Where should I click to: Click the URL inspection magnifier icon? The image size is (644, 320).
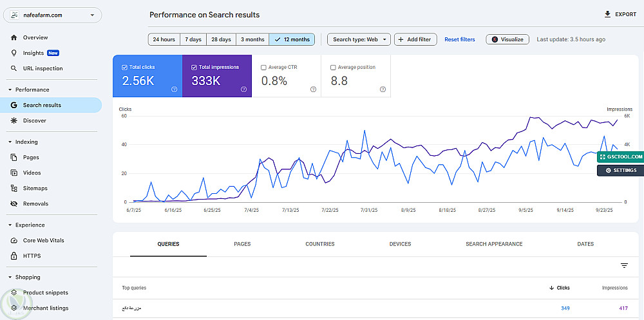point(14,68)
